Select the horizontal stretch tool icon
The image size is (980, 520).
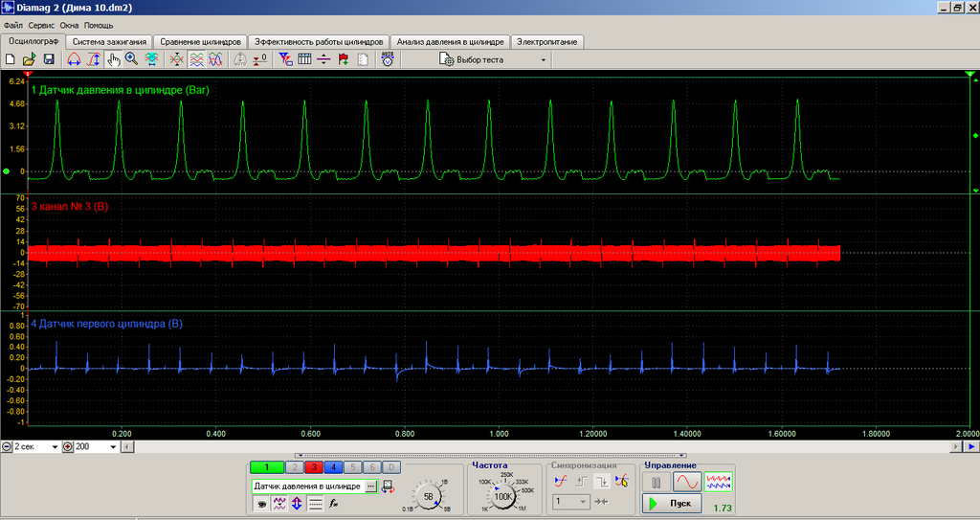pos(74,59)
